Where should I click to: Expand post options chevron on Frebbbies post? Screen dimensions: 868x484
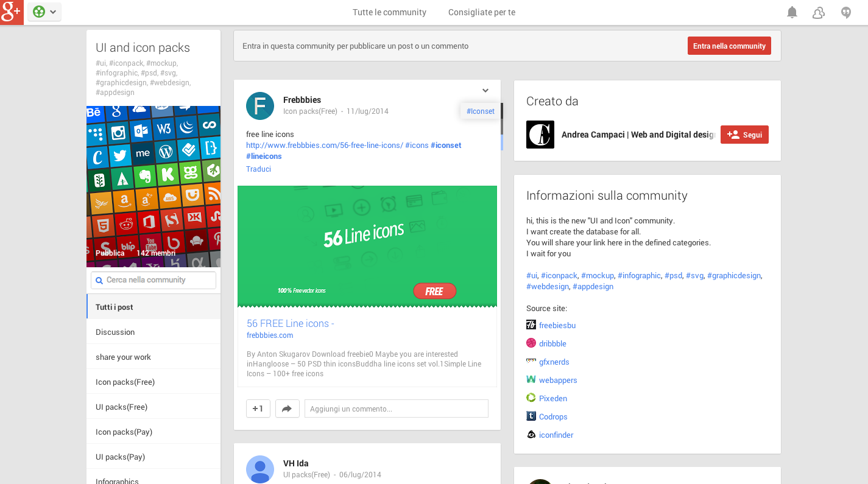click(485, 91)
